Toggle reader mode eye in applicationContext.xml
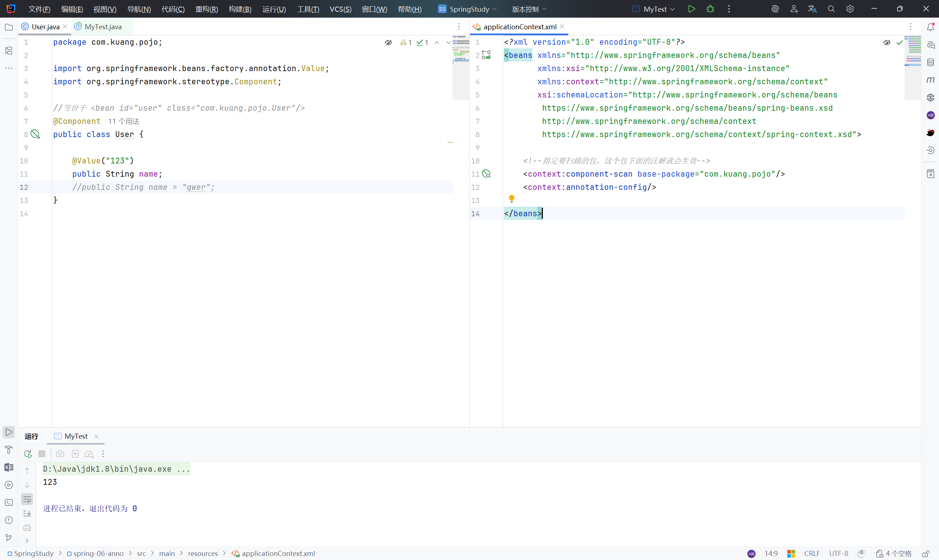The height and width of the screenshot is (560, 939). [887, 43]
